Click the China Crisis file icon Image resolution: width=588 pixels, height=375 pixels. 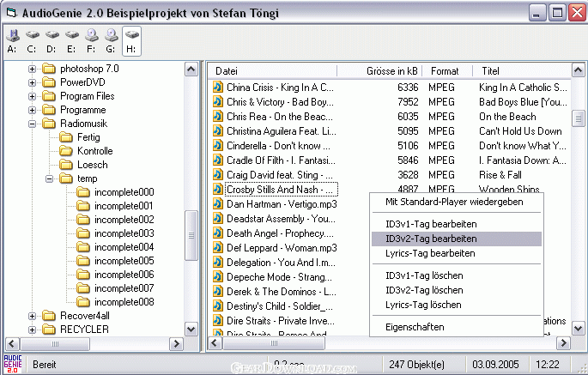coord(217,87)
